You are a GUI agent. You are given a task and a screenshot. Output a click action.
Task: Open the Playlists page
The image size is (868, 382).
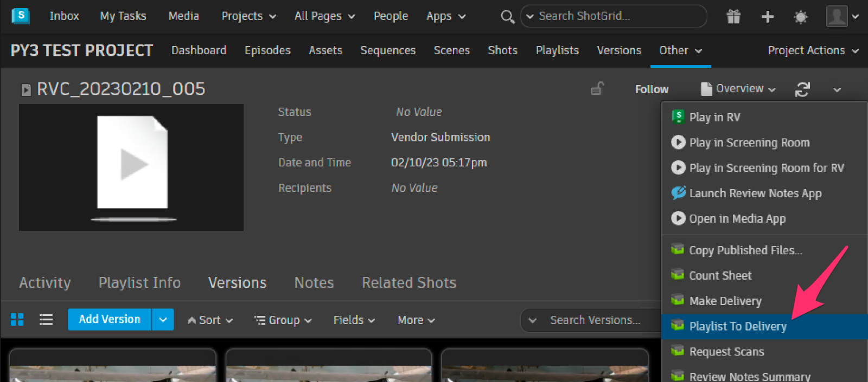pos(557,50)
